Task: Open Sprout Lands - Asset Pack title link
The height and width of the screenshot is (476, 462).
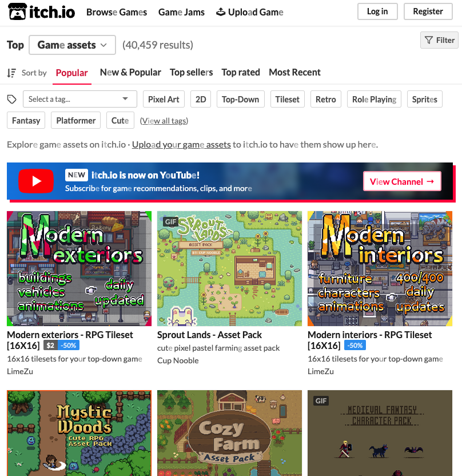Action: pyautogui.click(x=209, y=335)
